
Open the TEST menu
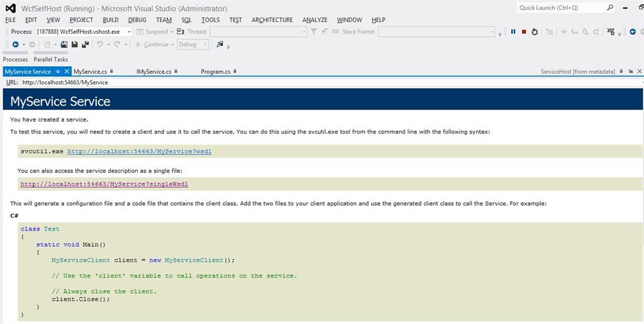(x=236, y=20)
